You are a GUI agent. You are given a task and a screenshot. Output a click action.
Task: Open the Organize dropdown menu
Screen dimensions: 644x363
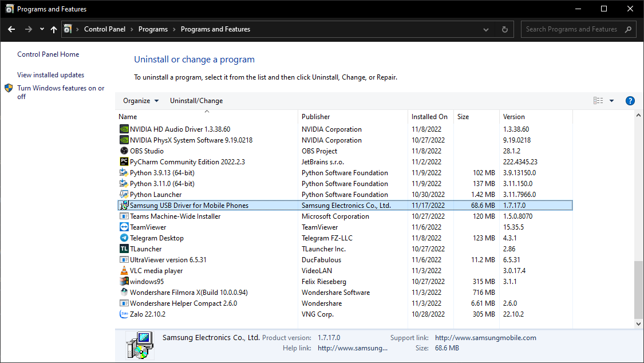[141, 101]
